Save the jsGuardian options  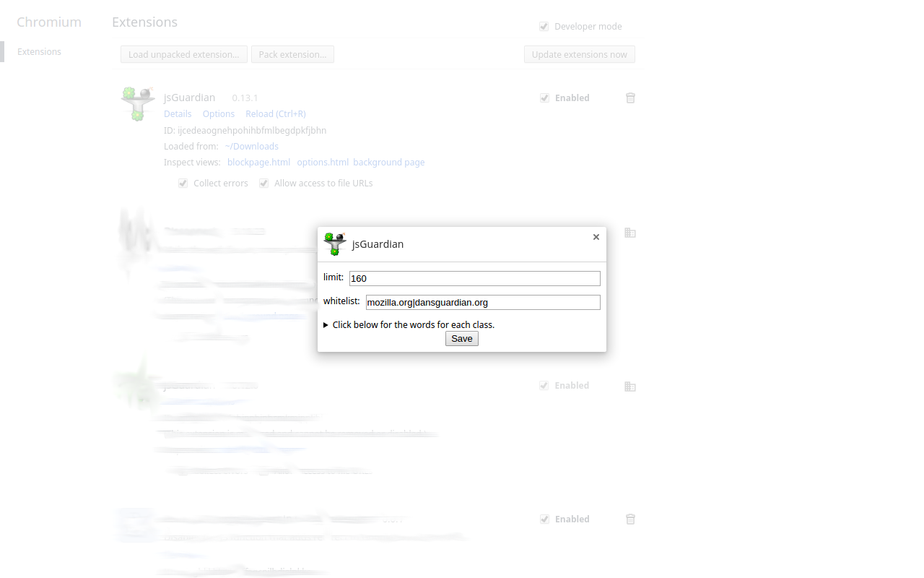(462, 338)
